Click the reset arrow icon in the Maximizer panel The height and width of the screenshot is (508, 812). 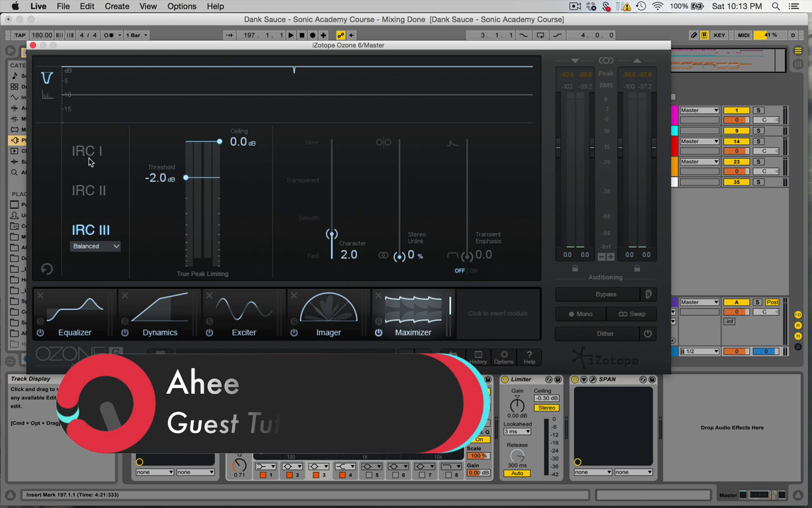click(x=46, y=269)
